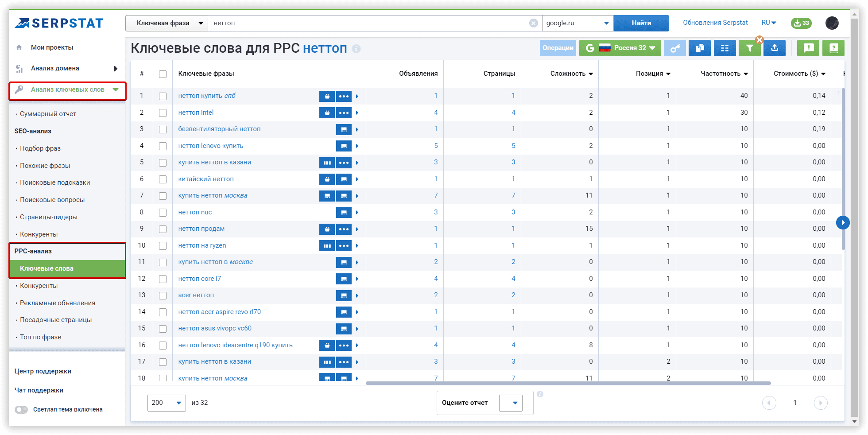Toggle the select-all checkbox in the table header

163,74
